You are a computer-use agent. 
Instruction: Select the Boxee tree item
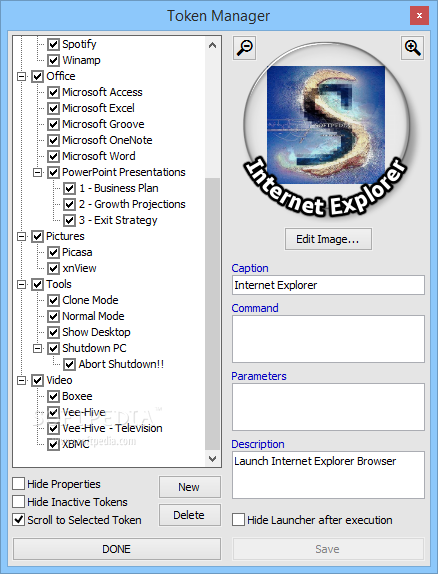(77, 396)
